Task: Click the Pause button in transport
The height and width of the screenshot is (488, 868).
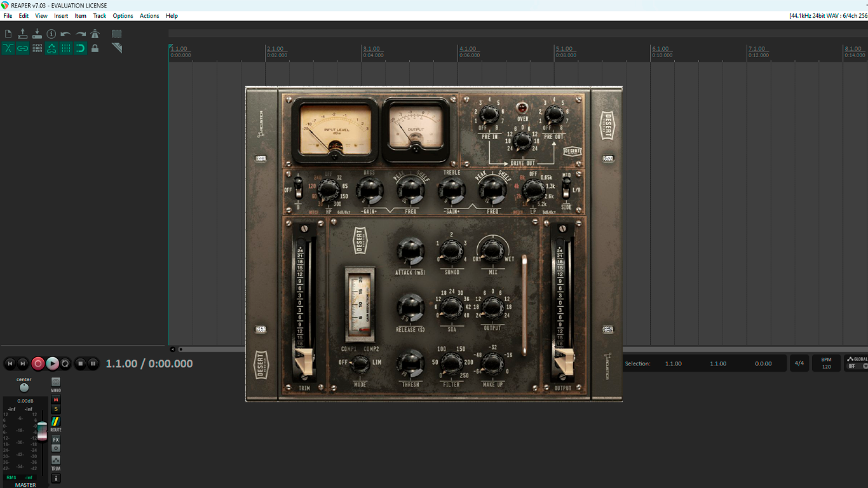Action: [93, 363]
